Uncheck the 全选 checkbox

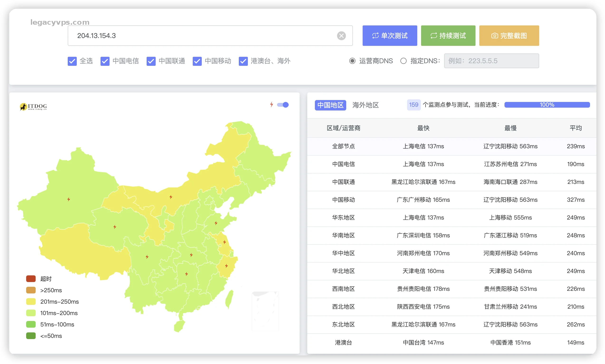coord(72,61)
